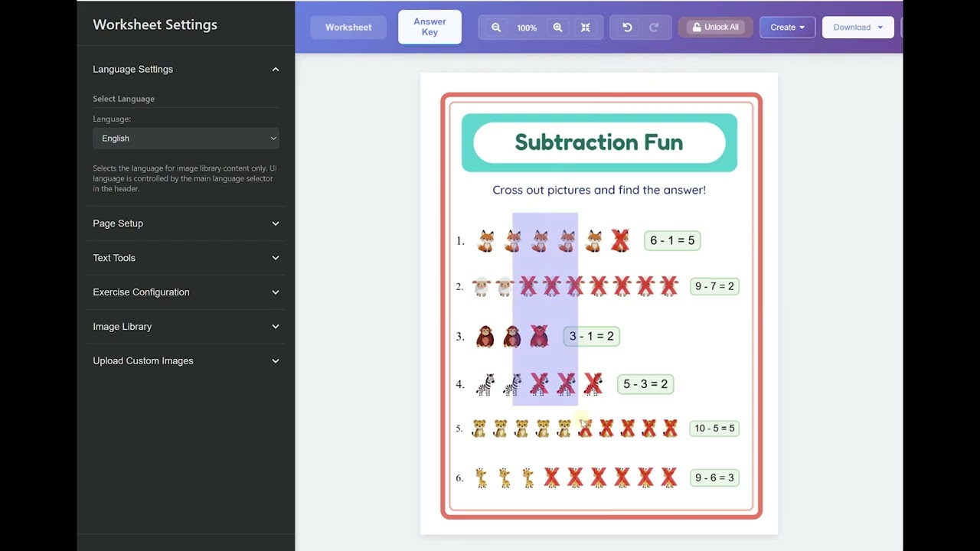Click the answer box 9 - 7 = 2
Screen dimensions: 980x551
714,286
